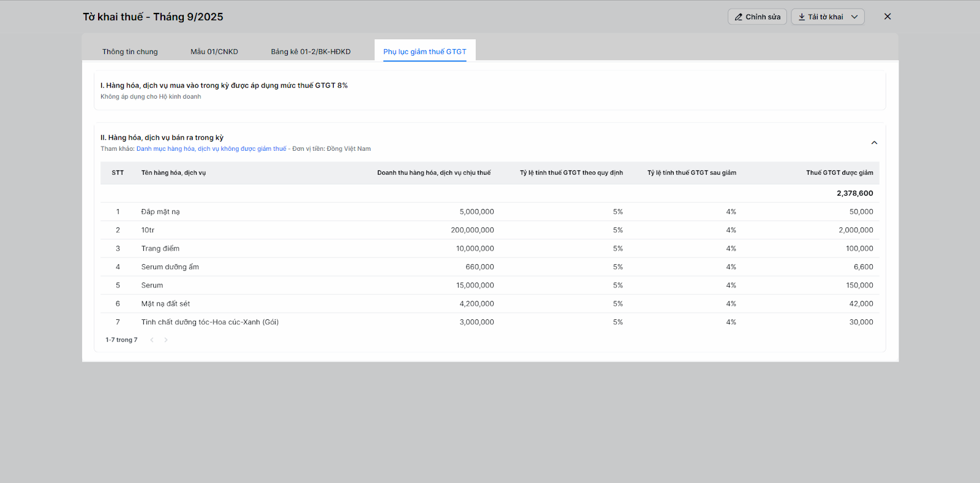
Task: Collapse section II with the chevron
Action: pos(874,143)
